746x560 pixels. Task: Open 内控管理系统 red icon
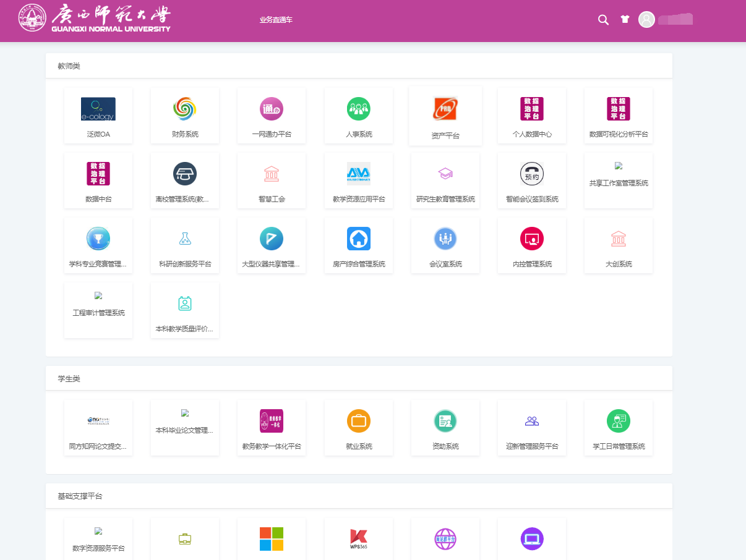pyautogui.click(x=532, y=239)
